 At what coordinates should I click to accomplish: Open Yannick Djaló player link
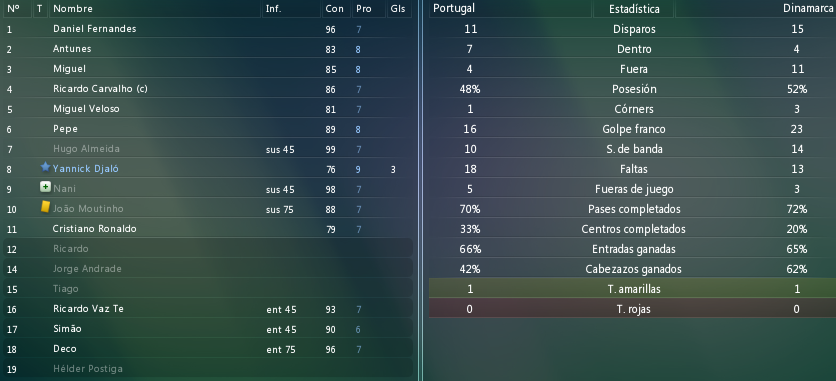(85, 169)
